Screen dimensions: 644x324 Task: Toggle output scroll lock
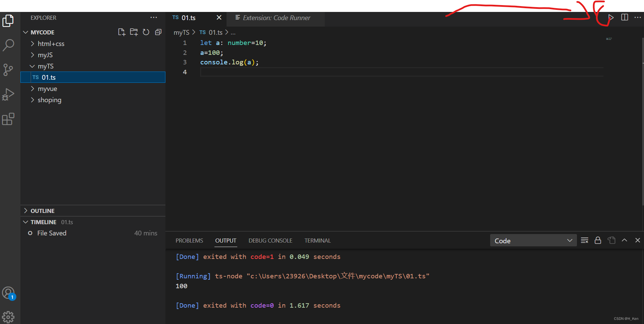[598, 241]
